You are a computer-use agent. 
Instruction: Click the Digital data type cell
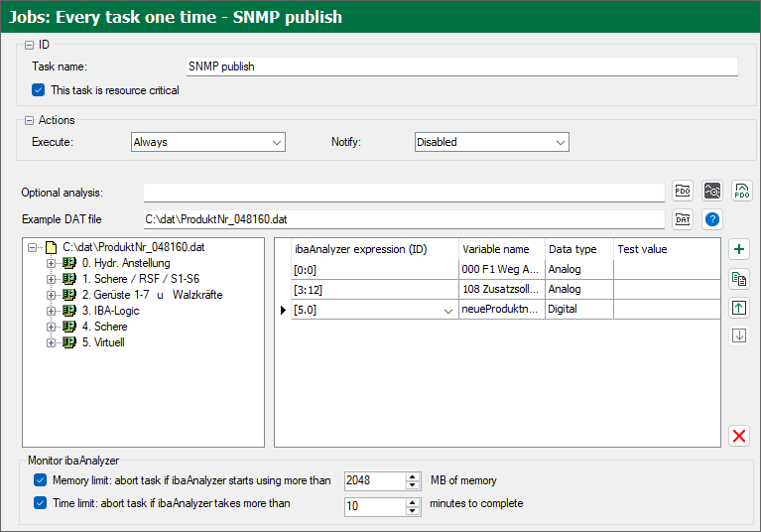pyautogui.click(x=579, y=310)
